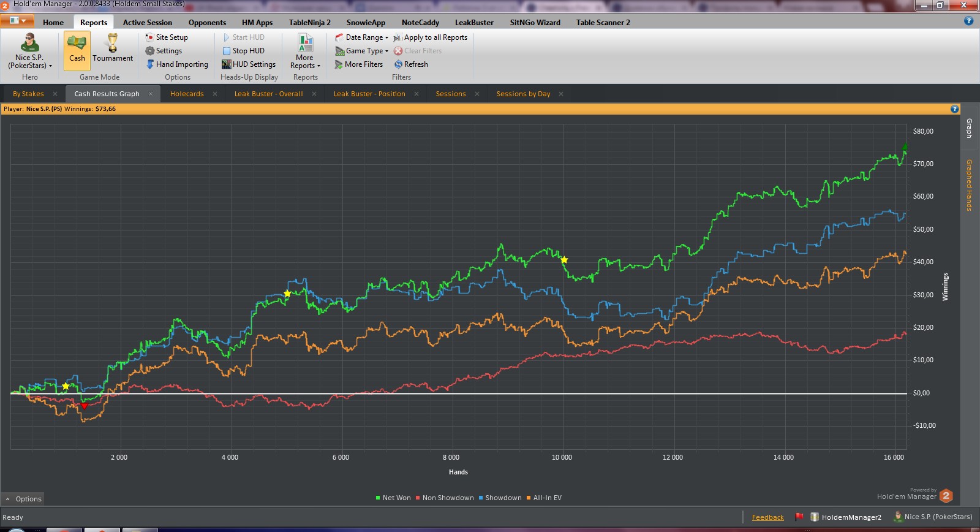Select Cash game mode
The height and width of the screenshot is (532, 980).
(77, 51)
